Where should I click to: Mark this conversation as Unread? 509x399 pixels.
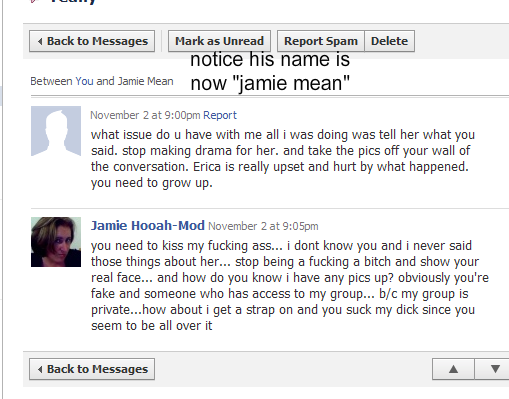coord(219,41)
